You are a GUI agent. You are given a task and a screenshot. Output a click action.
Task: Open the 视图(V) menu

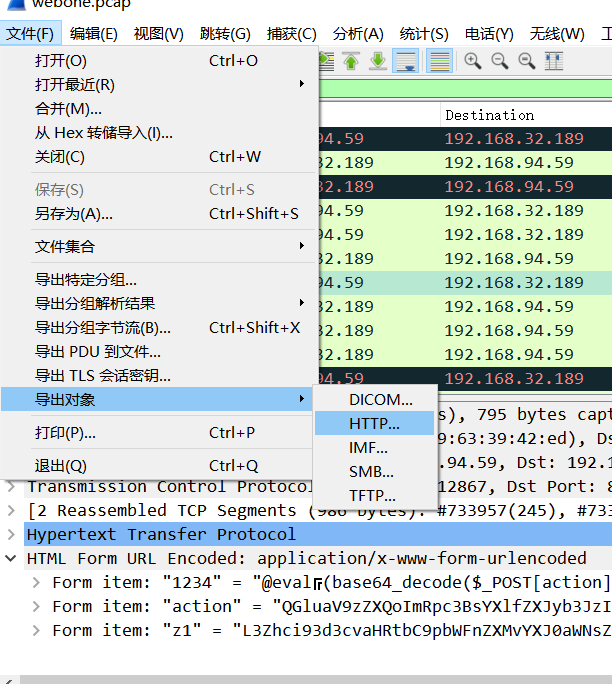click(x=159, y=34)
